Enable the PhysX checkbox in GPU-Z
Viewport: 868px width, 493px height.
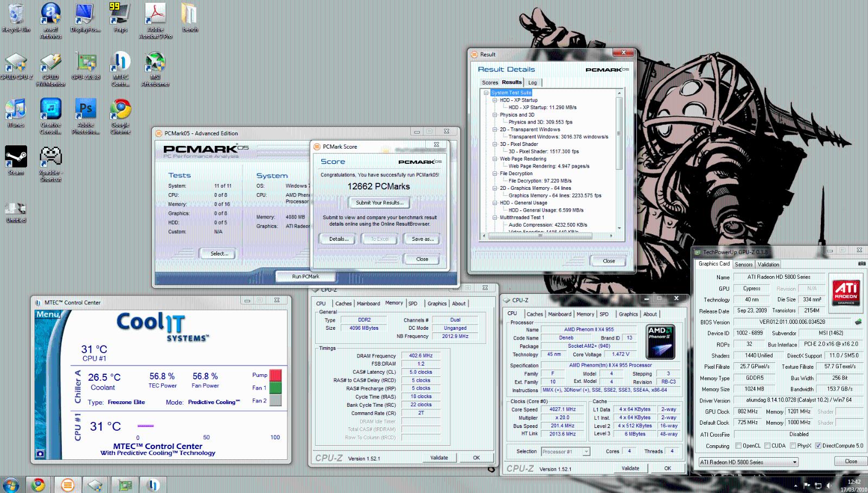pyautogui.click(x=793, y=446)
